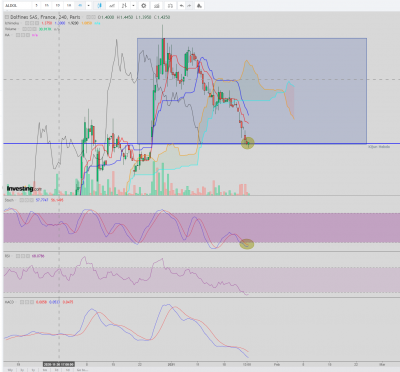Select the area chart style icon
400x372 pixels.
click(x=112, y=6)
